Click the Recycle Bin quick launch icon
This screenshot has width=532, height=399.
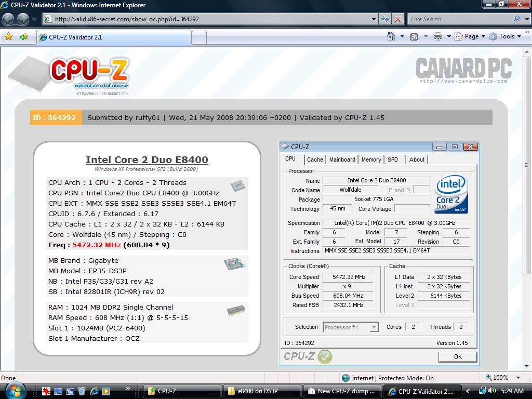(82, 391)
